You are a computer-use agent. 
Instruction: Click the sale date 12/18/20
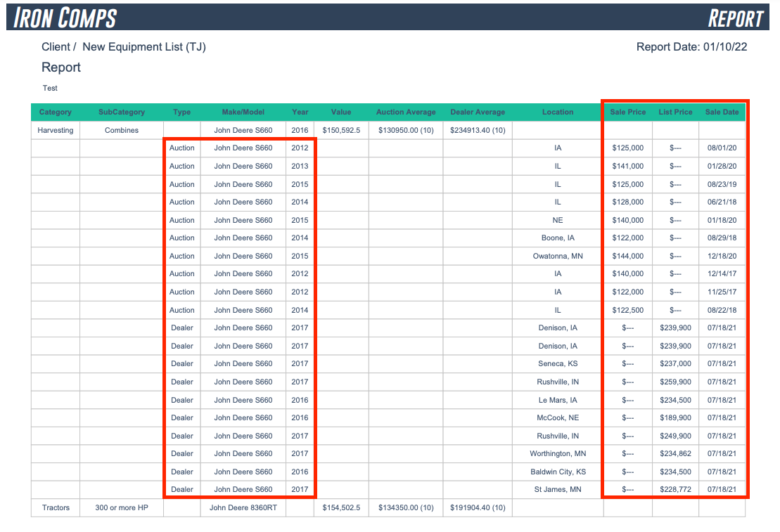tap(722, 256)
